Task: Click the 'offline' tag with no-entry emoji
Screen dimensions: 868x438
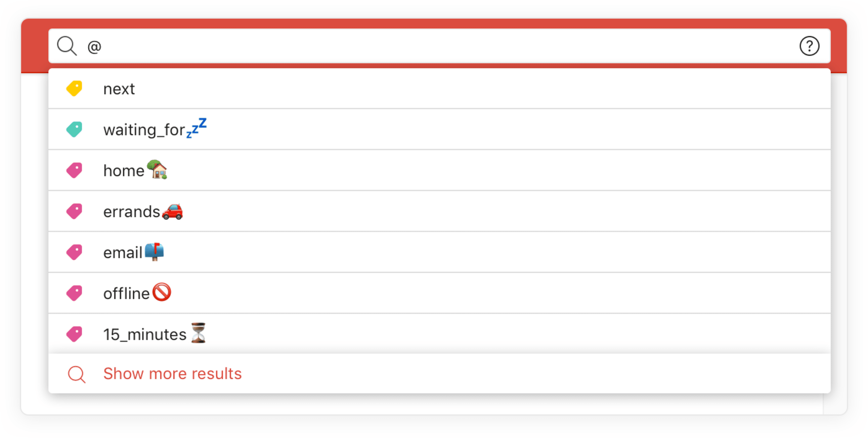Action: (x=136, y=293)
